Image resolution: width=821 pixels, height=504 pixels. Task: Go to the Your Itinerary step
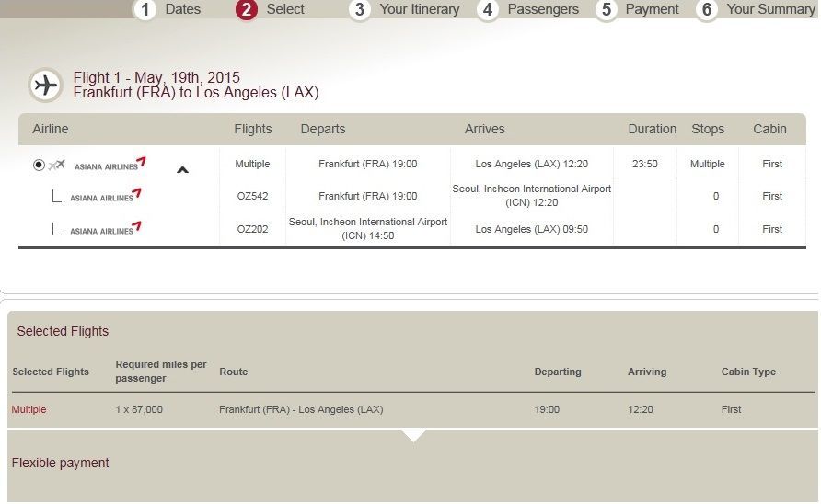tap(420, 9)
